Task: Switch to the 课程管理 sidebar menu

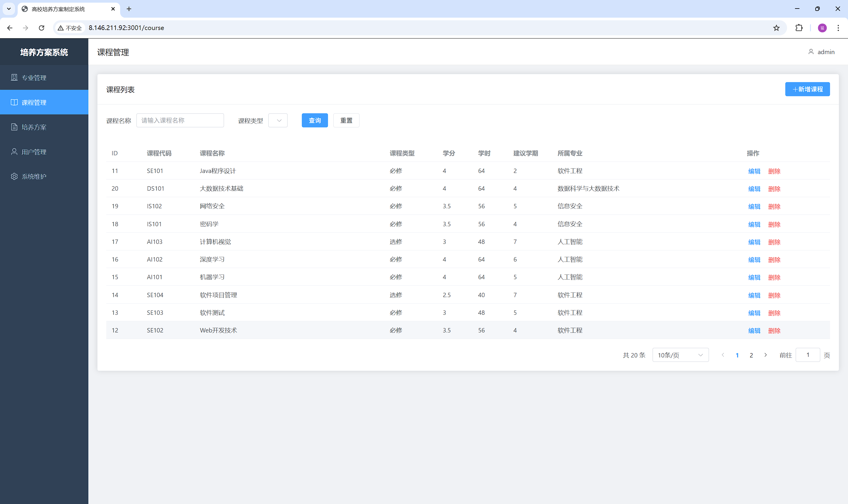Action: click(x=44, y=102)
